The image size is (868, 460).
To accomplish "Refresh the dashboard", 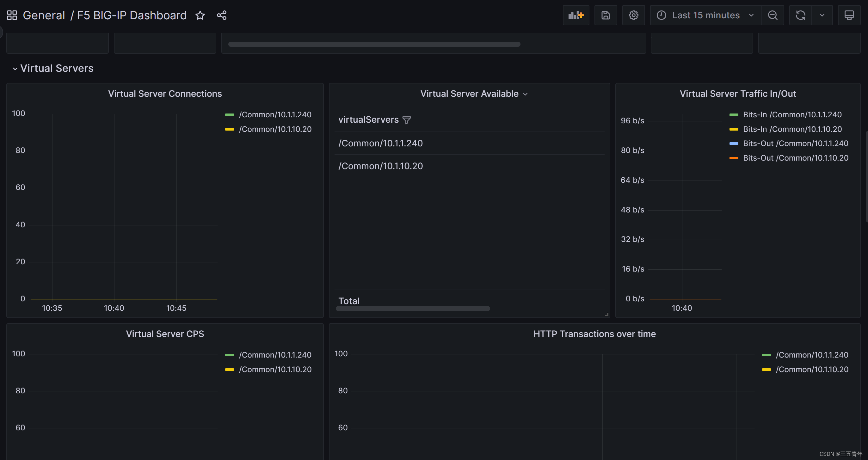I will [x=801, y=15].
